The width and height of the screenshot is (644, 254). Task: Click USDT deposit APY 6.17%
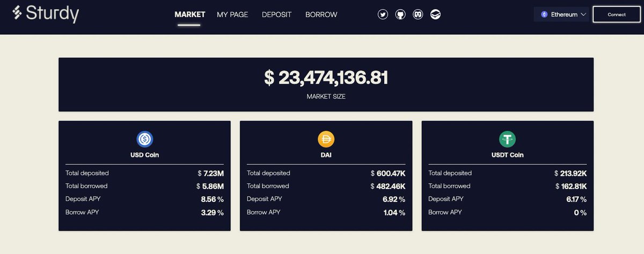(576, 199)
